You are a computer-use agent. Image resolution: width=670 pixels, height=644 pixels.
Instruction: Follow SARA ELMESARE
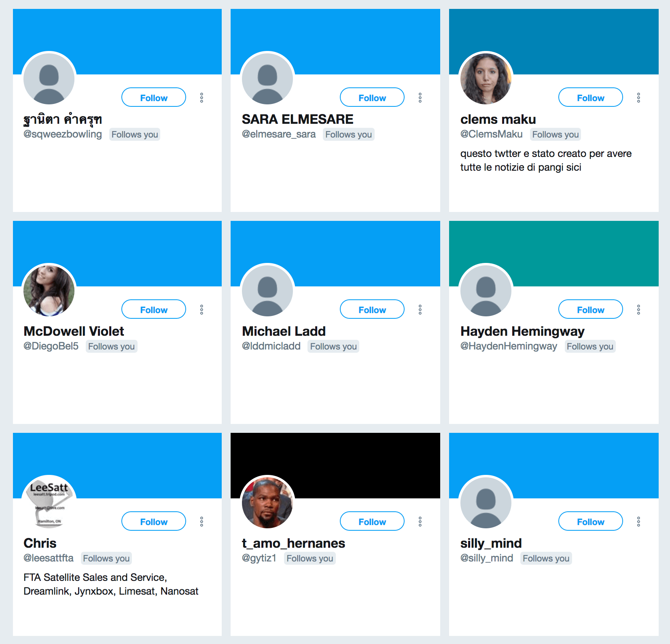372,97
